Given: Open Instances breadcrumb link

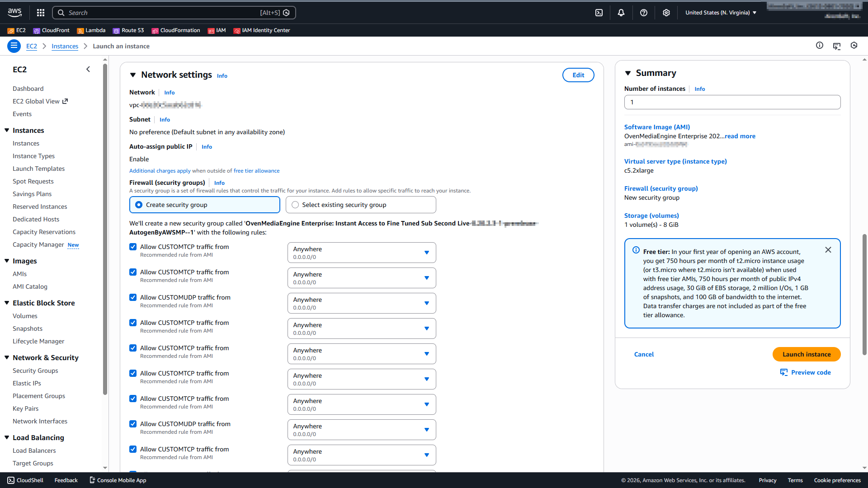Looking at the screenshot, I should pos(65,46).
